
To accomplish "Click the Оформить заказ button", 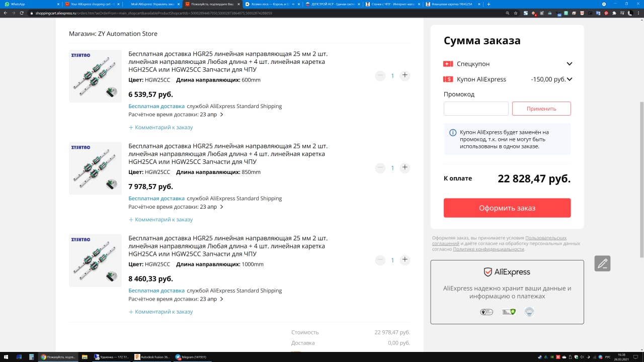I will [507, 208].
